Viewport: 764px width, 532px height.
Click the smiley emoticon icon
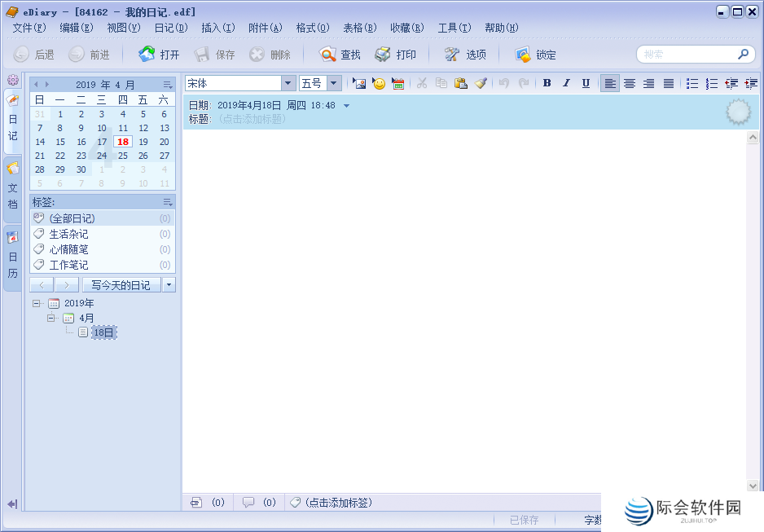[x=379, y=83]
